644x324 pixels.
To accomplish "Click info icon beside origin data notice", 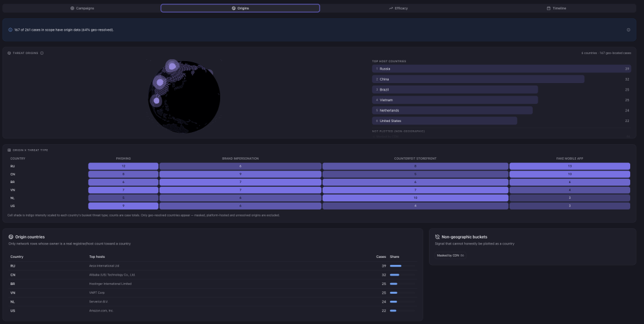I will coord(10,30).
